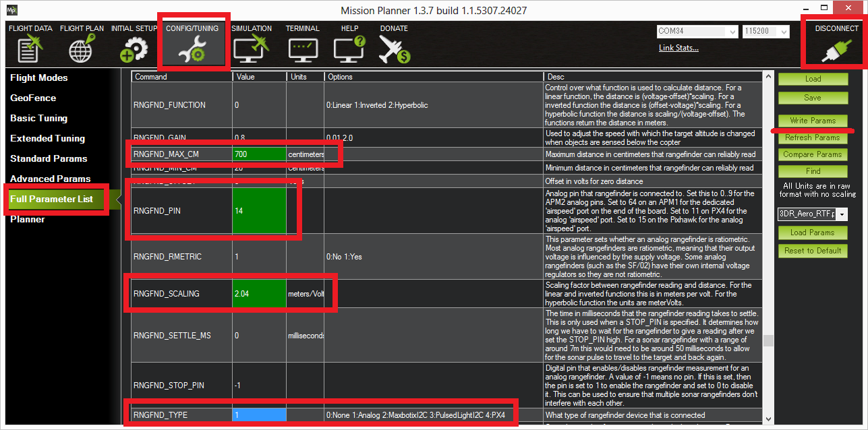This screenshot has height=430, width=868.
Task: Open Config/Tuning wrench icon
Action: (194, 50)
